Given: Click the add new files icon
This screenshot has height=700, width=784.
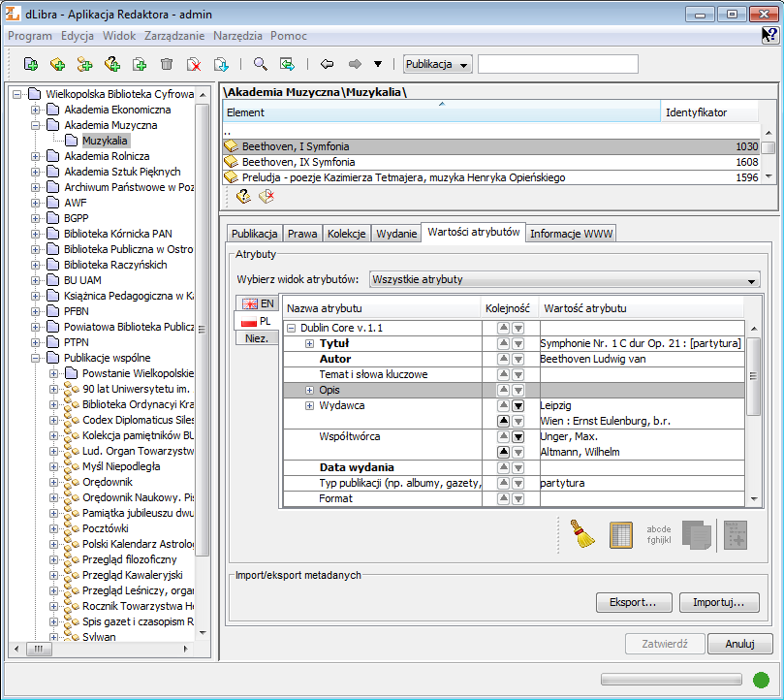Looking at the screenshot, I should coord(140,64).
